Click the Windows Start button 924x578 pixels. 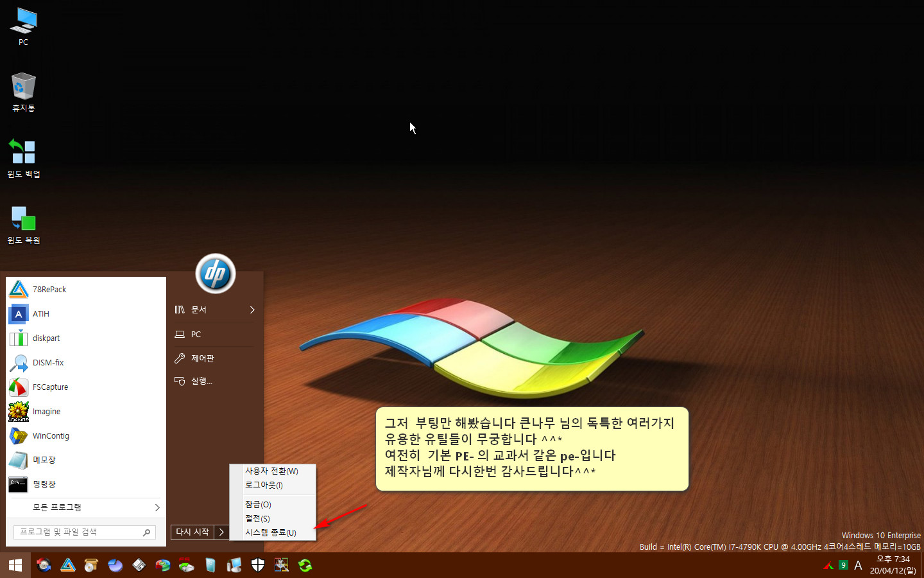coord(15,565)
